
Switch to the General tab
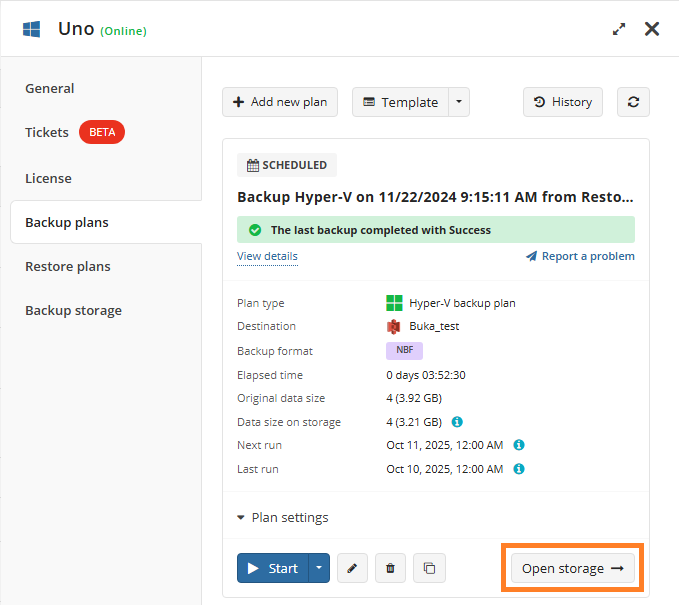pos(50,88)
